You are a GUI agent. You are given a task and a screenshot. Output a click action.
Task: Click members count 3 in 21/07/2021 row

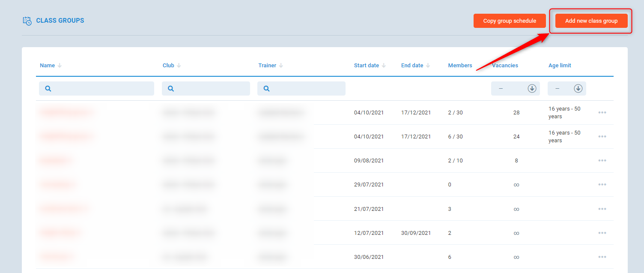tap(450, 209)
